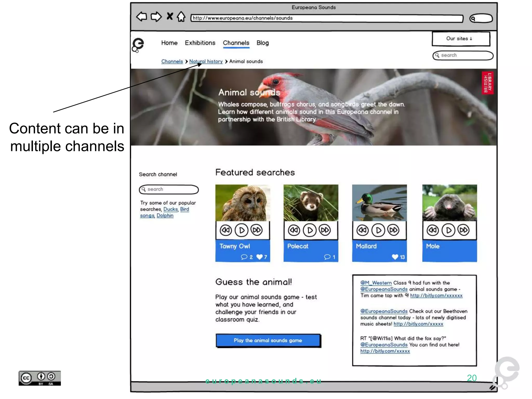The width and height of the screenshot is (532, 399).
Task: Click the Animal sounds banner heading
Action: point(249,92)
